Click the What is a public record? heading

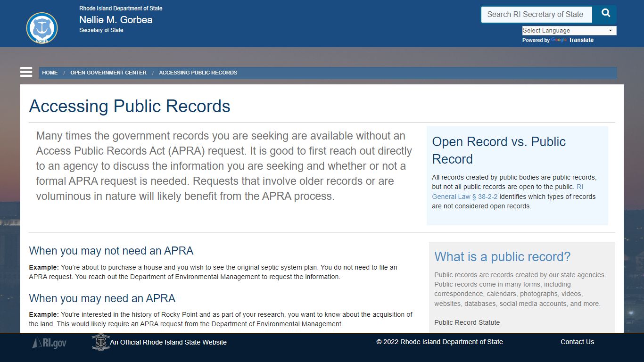coord(502,256)
